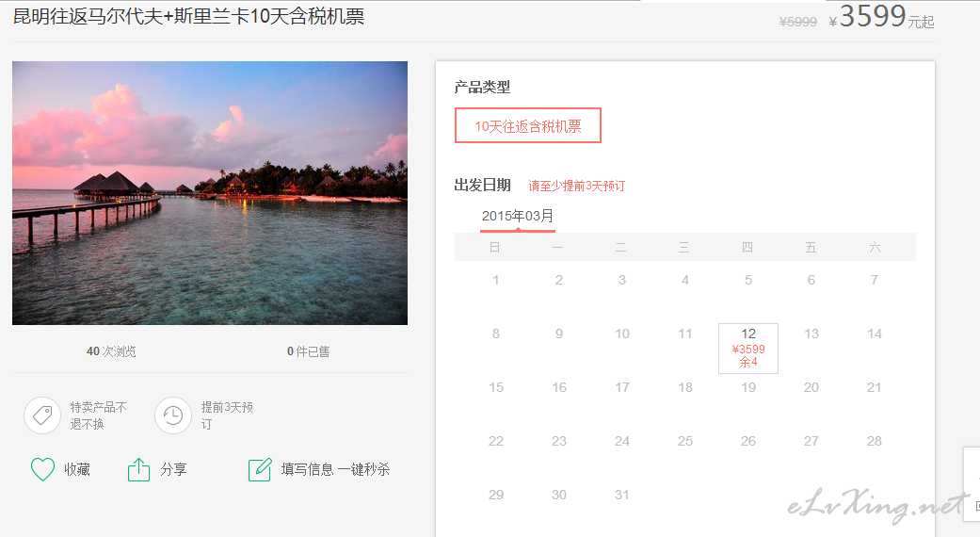The width and height of the screenshot is (980, 537).
Task: Click the 产品类型 heading
Action: coord(482,88)
